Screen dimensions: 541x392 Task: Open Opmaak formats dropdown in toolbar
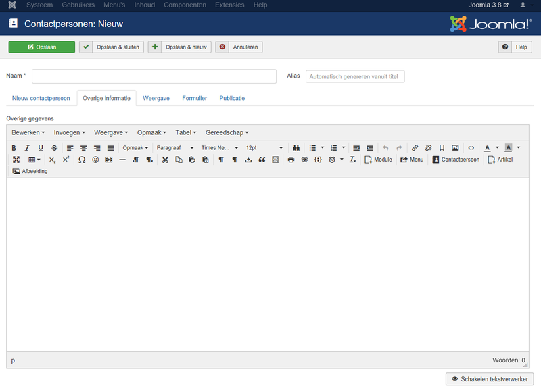click(135, 148)
